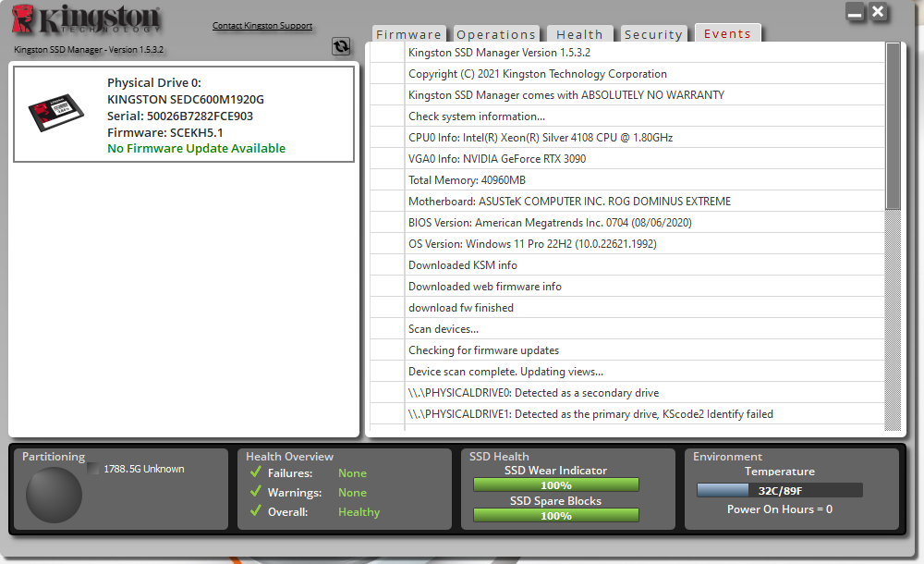The width and height of the screenshot is (924, 564).
Task: Select the Copyright 2021 Kingston event row
Action: [627, 74]
